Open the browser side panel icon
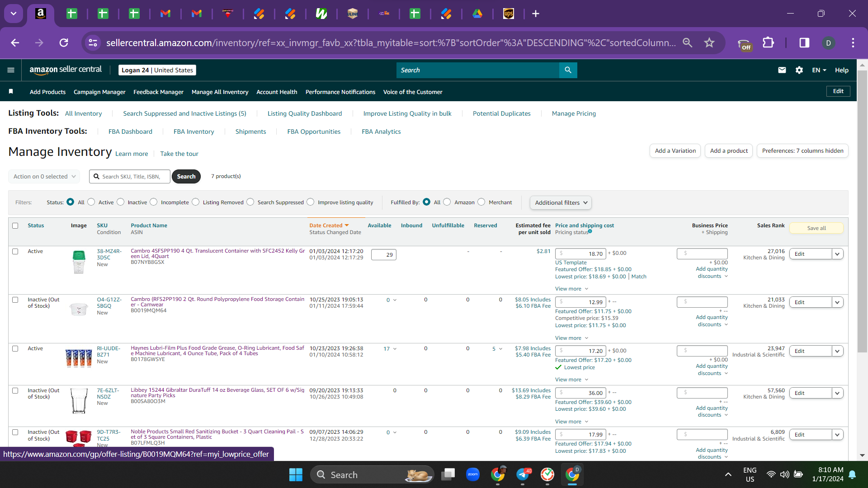This screenshot has width=868, height=488. (804, 42)
